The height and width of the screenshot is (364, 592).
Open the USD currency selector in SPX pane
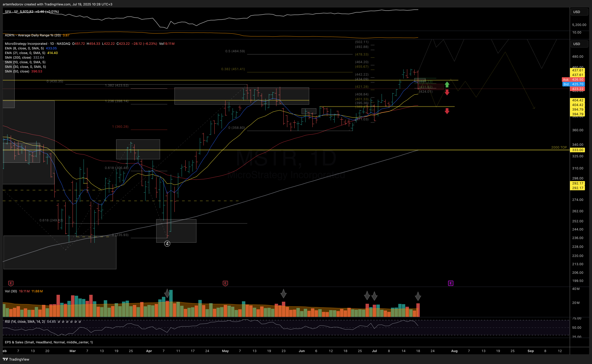pyautogui.click(x=579, y=12)
